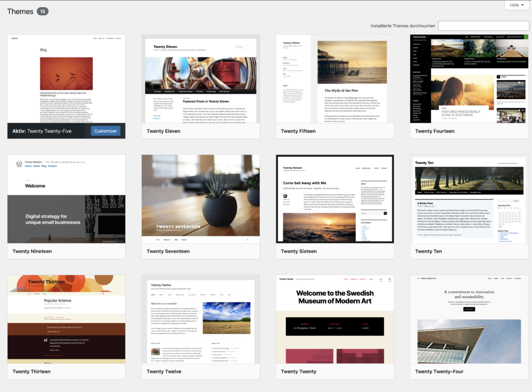
Task: Open the Twenty Eleven theme thumbnail
Action: (201, 79)
